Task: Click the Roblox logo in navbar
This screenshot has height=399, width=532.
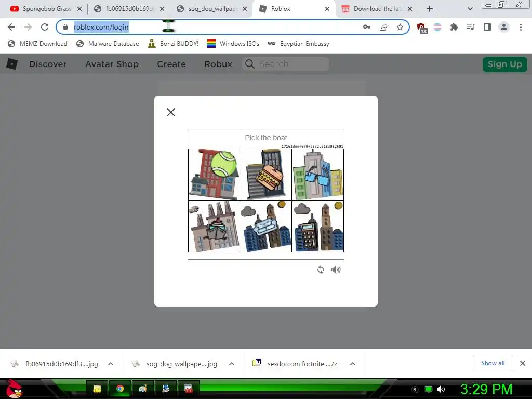Action: point(12,64)
